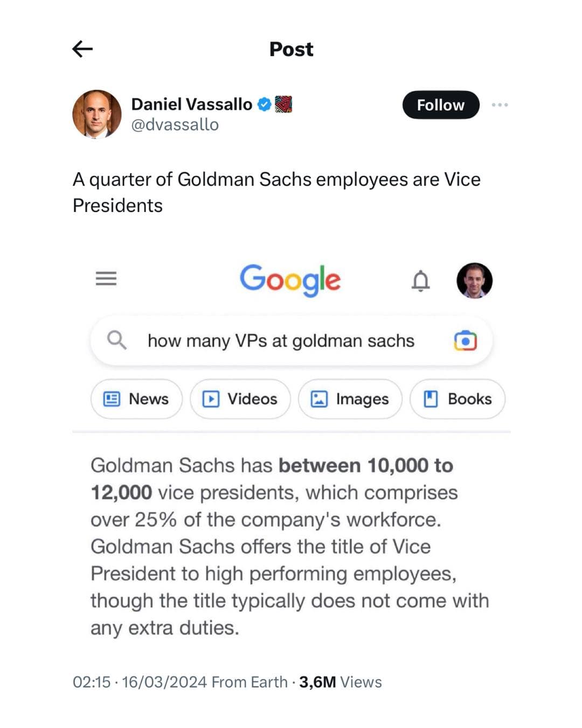Viewport: 582px width, 728px height.
Task: Click the back arrow to leave the post
Action: click(82, 49)
